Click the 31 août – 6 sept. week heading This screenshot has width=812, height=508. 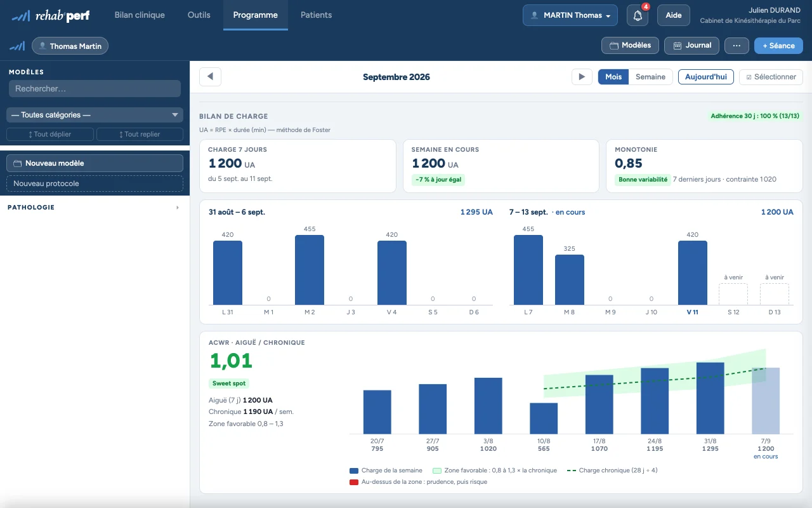[237, 212]
